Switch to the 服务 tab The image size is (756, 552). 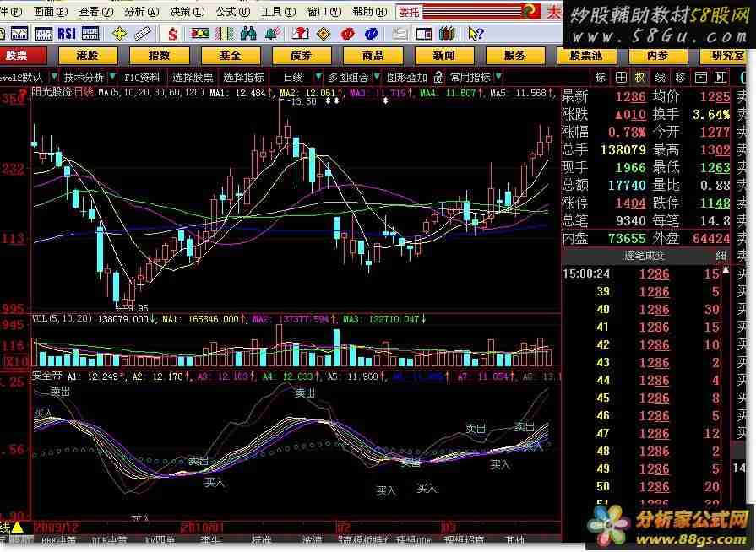(515, 56)
